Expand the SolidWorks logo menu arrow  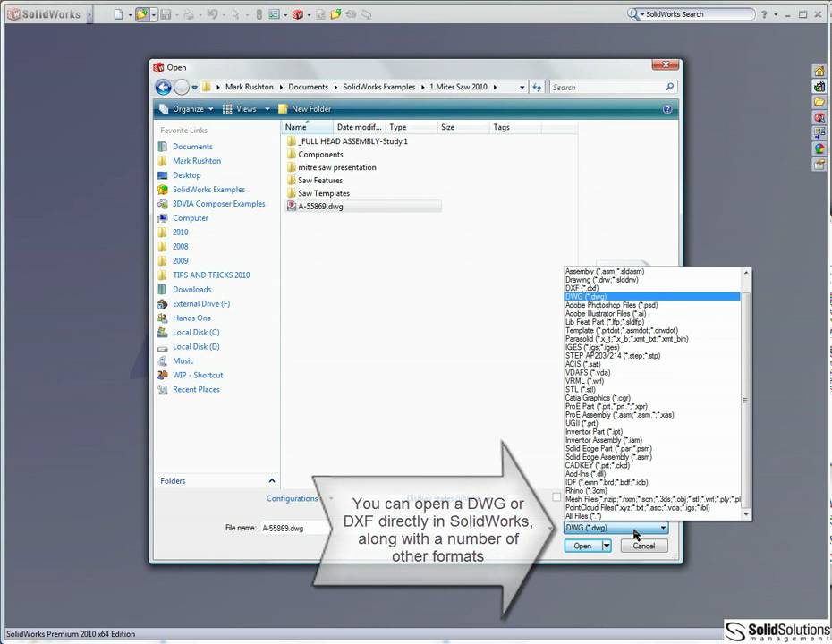pyautogui.click(x=89, y=14)
